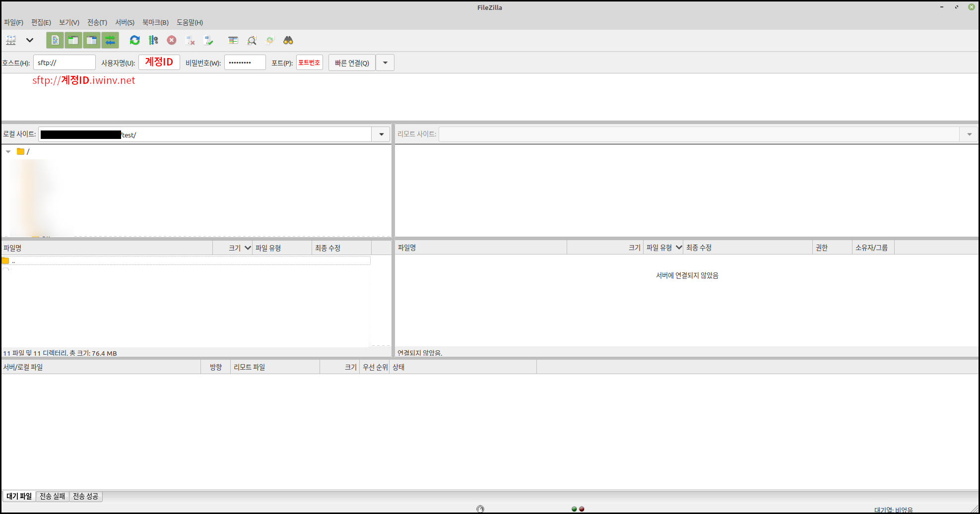The width and height of the screenshot is (980, 514).
Task: Toggle processing of the transfer queue
Action: [153, 40]
